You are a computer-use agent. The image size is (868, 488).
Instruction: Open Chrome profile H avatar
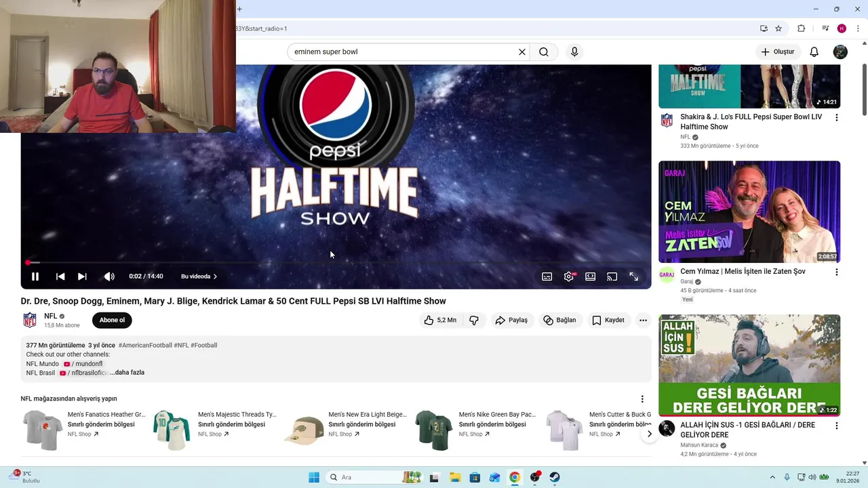[842, 28]
